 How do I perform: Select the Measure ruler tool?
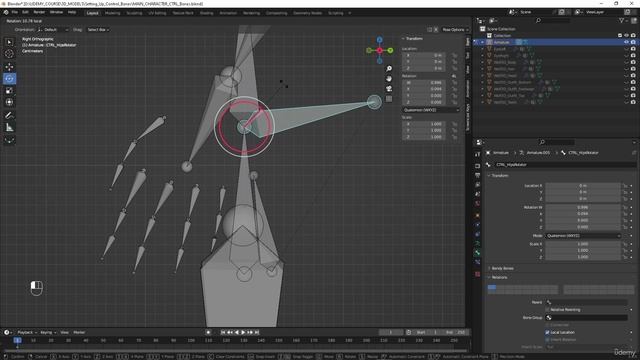(9, 128)
